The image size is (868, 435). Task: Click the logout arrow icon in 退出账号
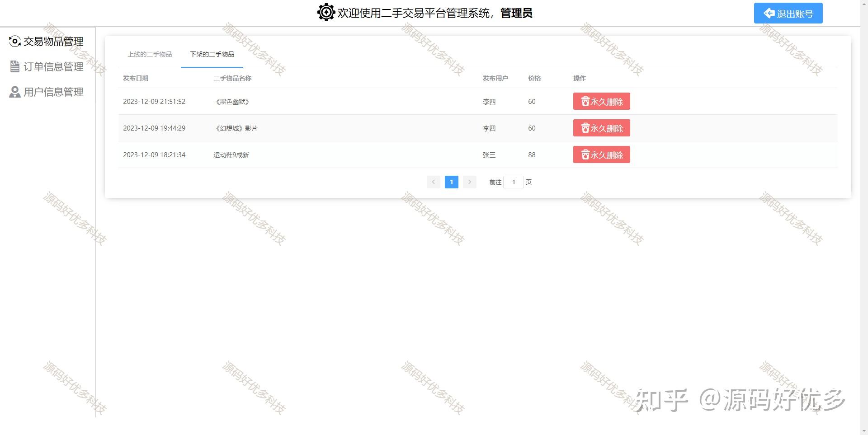pyautogui.click(x=769, y=13)
